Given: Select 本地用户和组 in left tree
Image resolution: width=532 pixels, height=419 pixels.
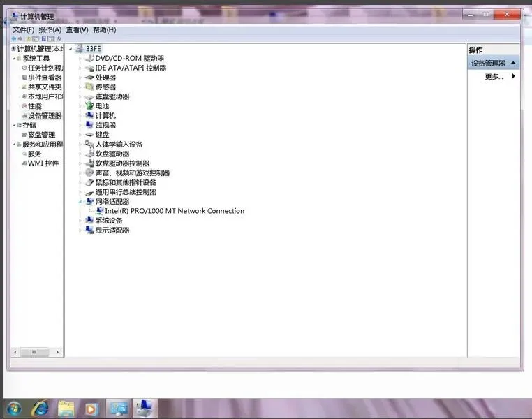Looking at the screenshot, I should point(45,96).
